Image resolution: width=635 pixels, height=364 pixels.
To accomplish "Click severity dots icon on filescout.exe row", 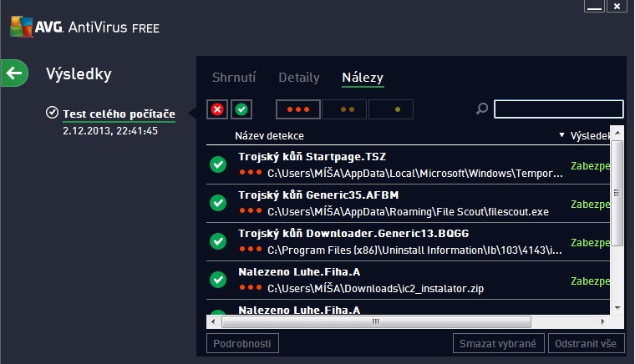I will (x=251, y=210).
